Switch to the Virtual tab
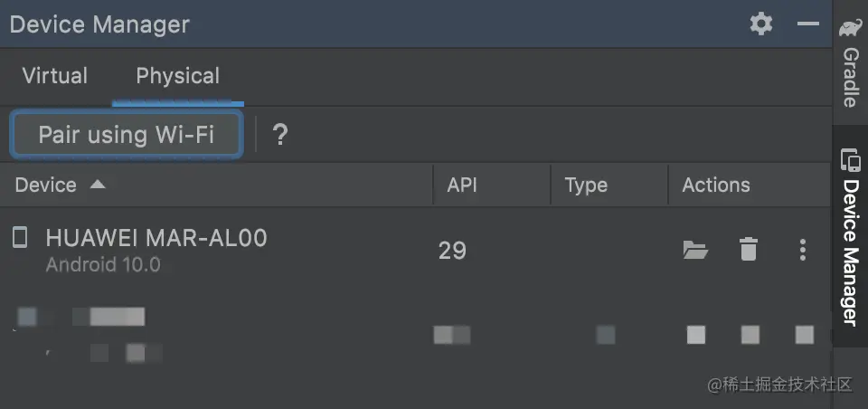The image size is (868, 409). [x=55, y=76]
